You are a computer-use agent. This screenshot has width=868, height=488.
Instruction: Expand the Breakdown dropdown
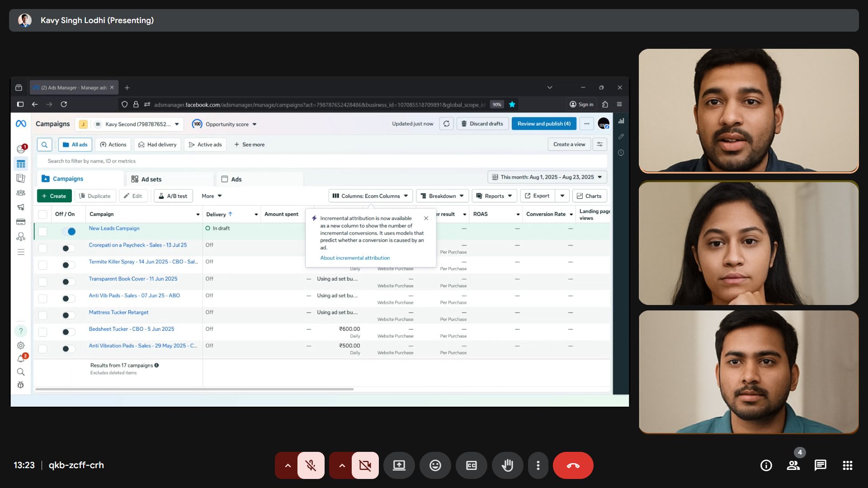(x=442, y=196)
